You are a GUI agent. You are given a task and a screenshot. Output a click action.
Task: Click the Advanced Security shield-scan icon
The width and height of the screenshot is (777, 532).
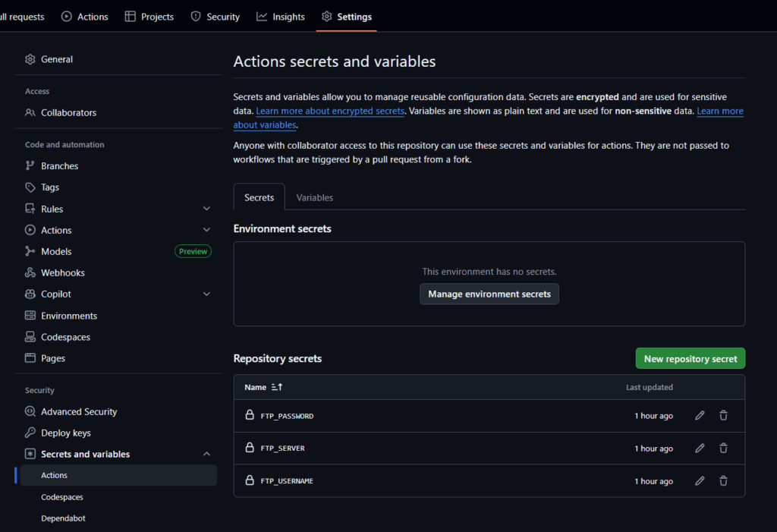pos(30,411)
